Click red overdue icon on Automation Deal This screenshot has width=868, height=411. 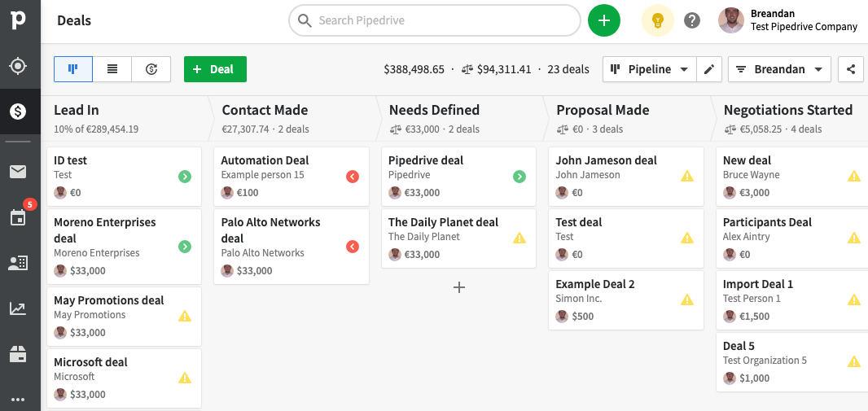[353, 177]
